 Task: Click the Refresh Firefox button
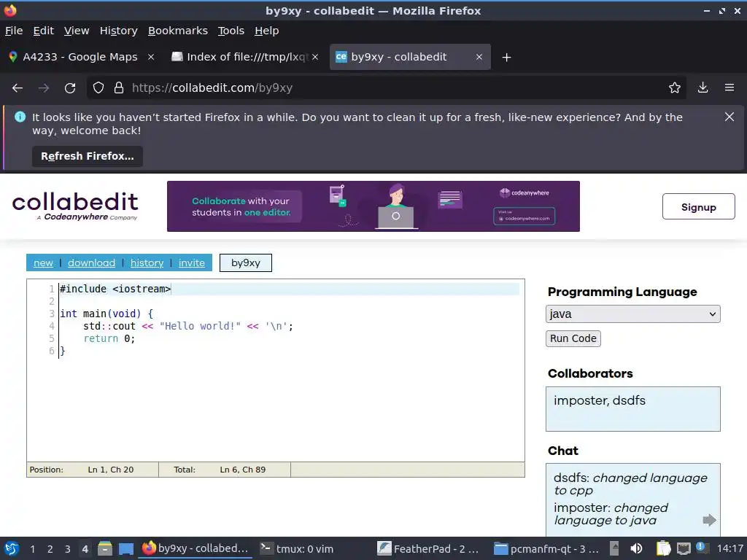[88, 156]
